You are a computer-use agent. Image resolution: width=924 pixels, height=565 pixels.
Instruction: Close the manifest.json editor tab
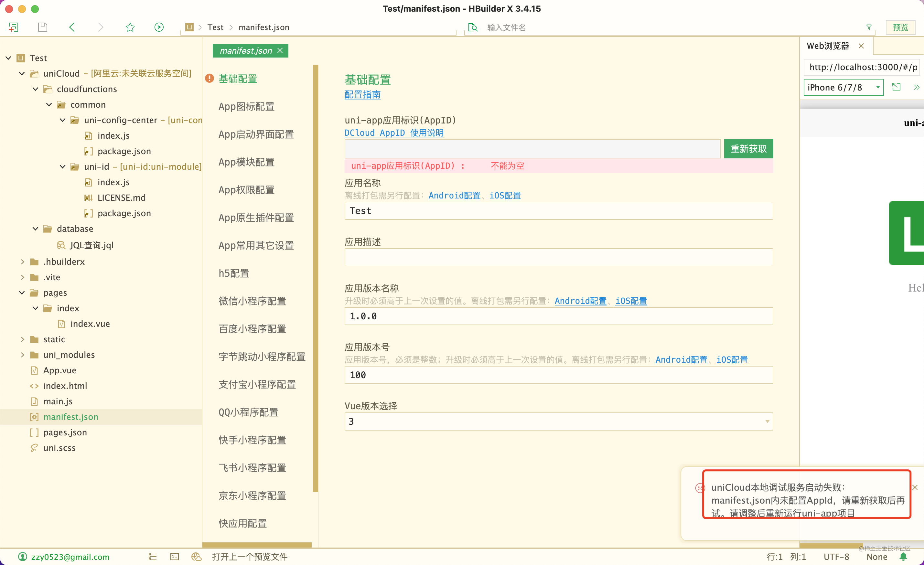coord(280,51)
